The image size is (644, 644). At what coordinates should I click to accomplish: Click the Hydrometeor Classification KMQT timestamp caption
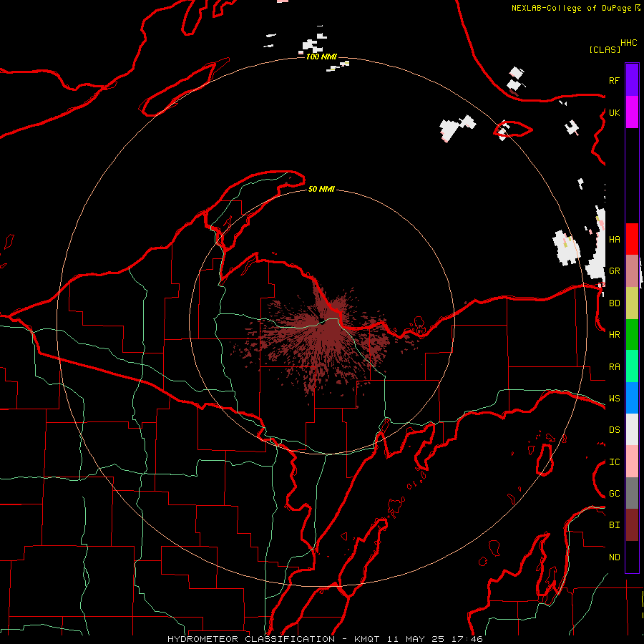coord(325,639)
